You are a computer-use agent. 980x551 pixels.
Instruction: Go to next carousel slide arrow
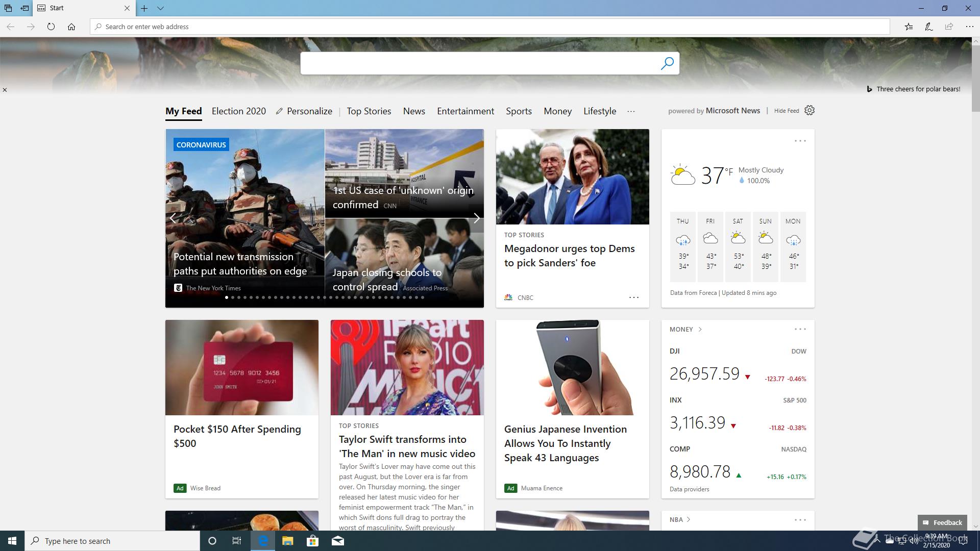[476, 218]
